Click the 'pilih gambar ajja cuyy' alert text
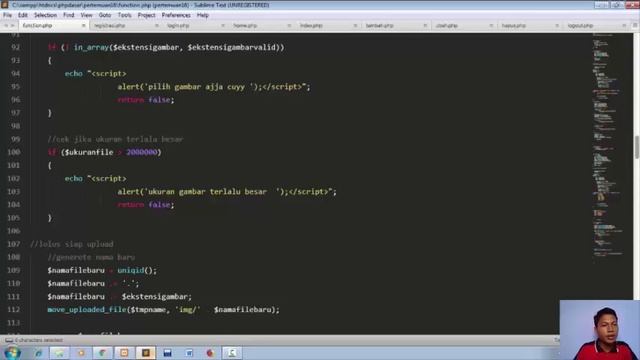The image size is (640, 360). point(196,87)
